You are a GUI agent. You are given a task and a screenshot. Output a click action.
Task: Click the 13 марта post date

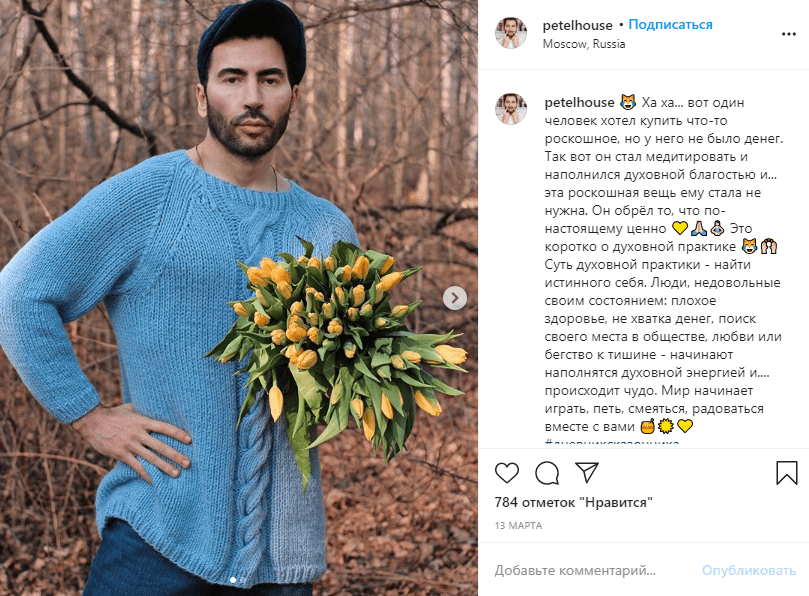click(x=518, y=526)
